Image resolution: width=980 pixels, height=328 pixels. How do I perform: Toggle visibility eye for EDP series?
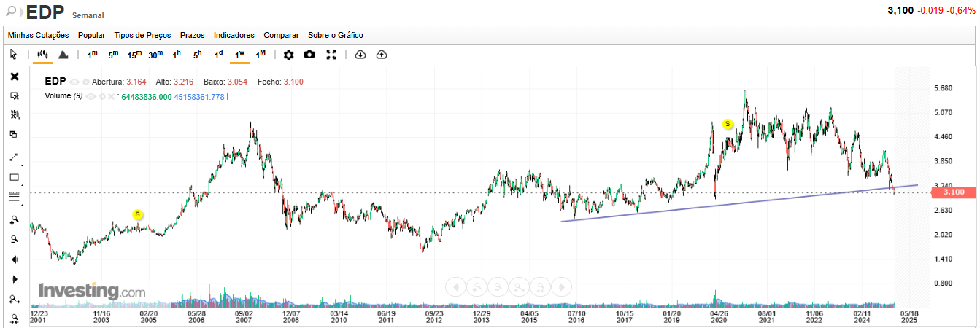tap(74, 82)
